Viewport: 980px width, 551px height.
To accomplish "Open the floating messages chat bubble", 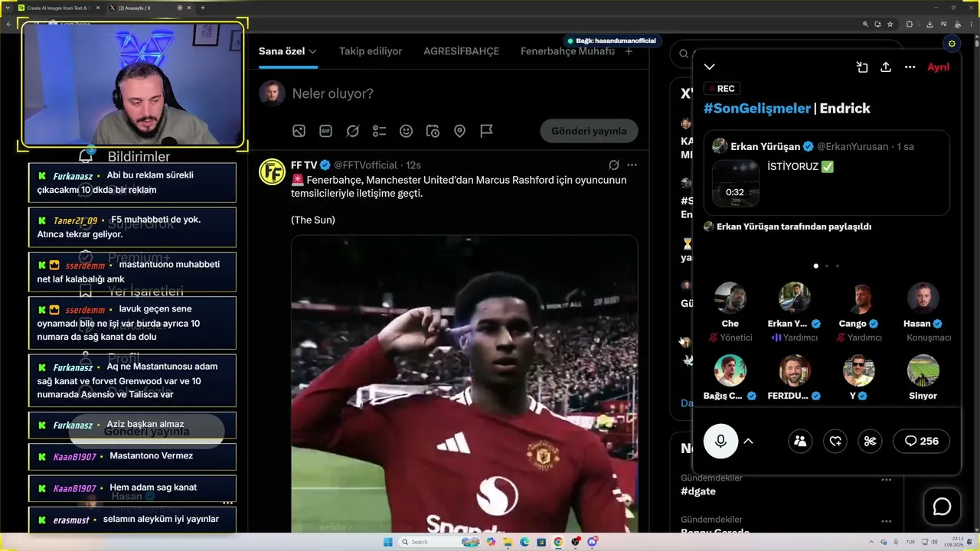I will coord(942,507).
